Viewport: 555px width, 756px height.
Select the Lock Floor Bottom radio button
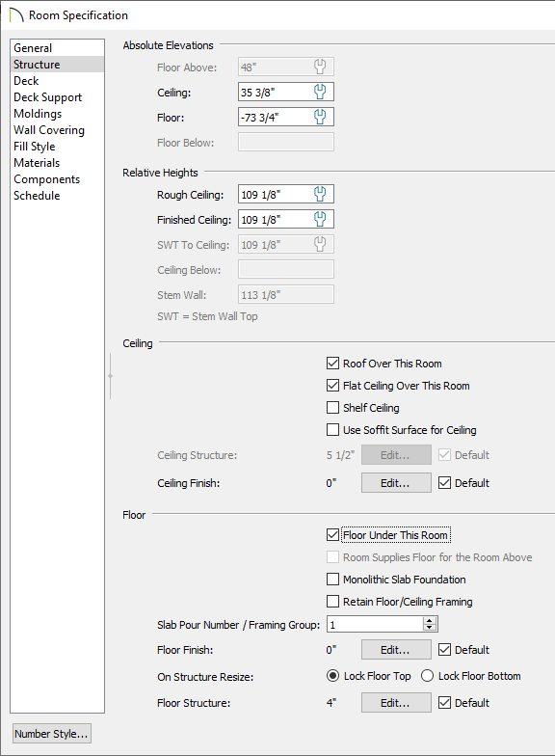click(428, 676)
